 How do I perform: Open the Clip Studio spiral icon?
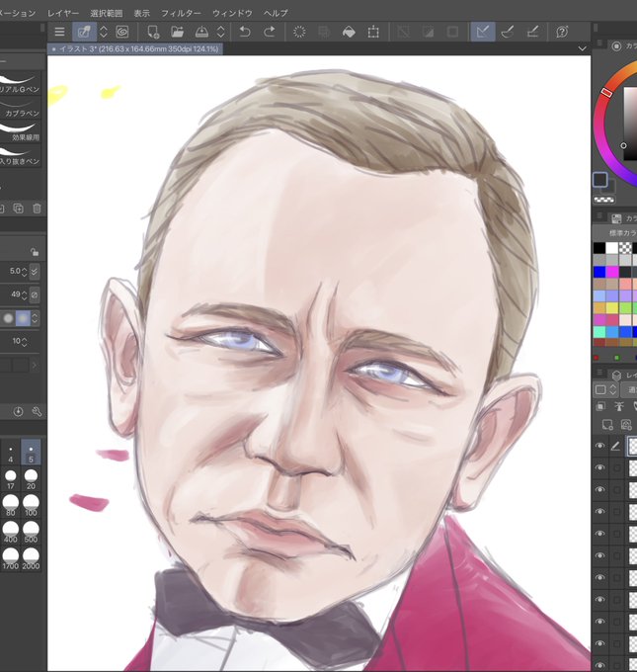point(122,32)
